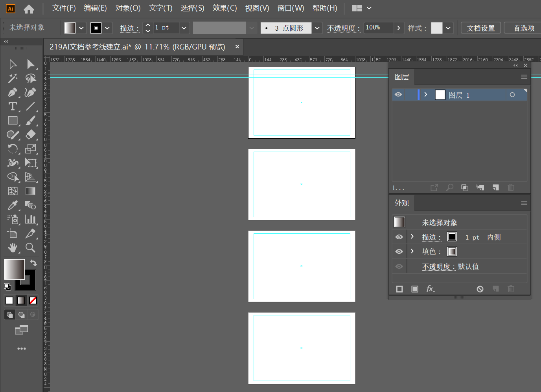Select the Mesh tool
541x392 pixels.
point(13,191)
